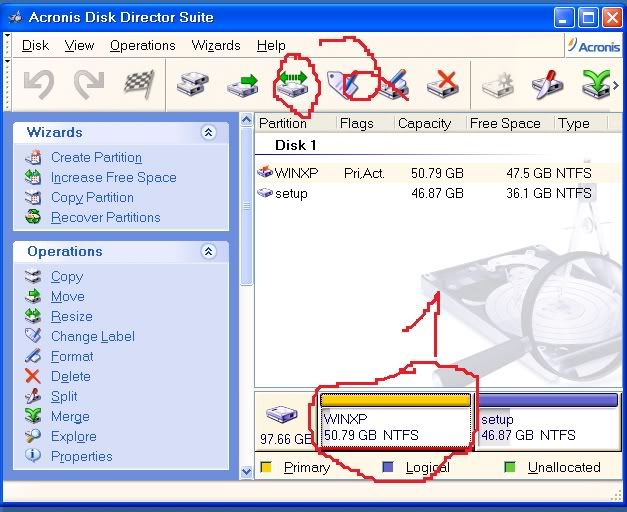Click the red X Delete icon in Operations
The image size is (627, 512).
tap(33, 376)
